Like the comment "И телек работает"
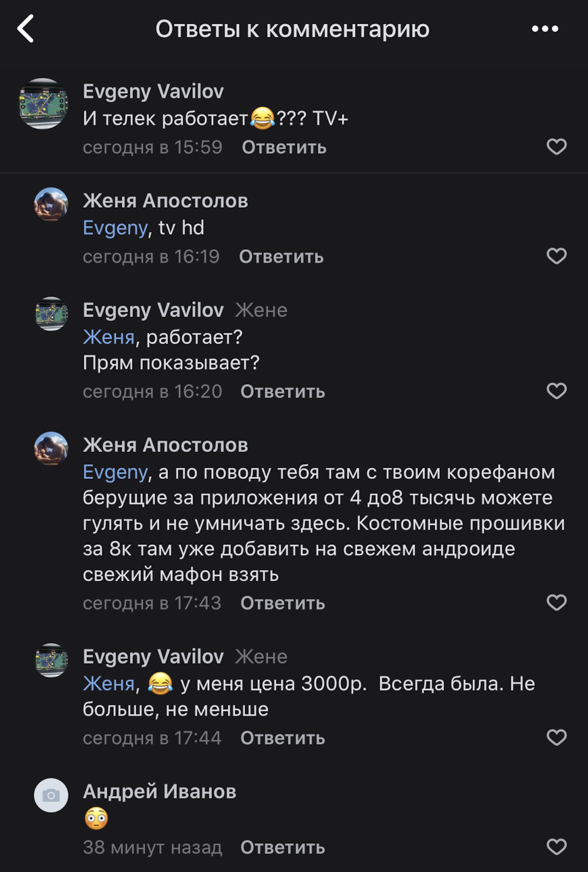Screen dimensions: 588x872 556,147
